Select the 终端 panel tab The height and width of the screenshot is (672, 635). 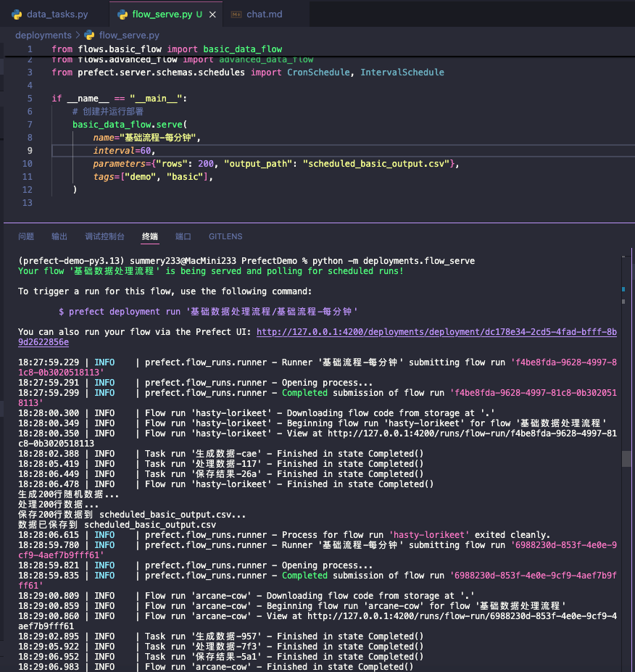[x=150, y=236]
